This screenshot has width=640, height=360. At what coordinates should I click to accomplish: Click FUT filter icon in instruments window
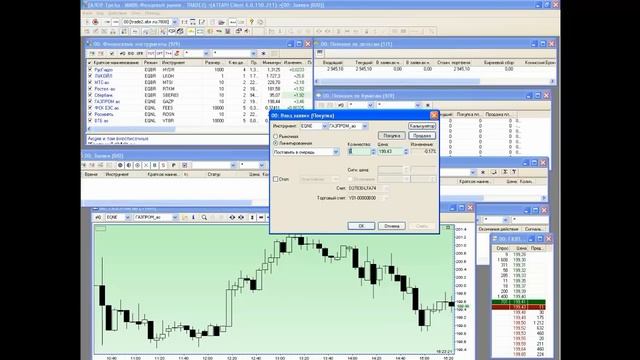tap(151, 53)
